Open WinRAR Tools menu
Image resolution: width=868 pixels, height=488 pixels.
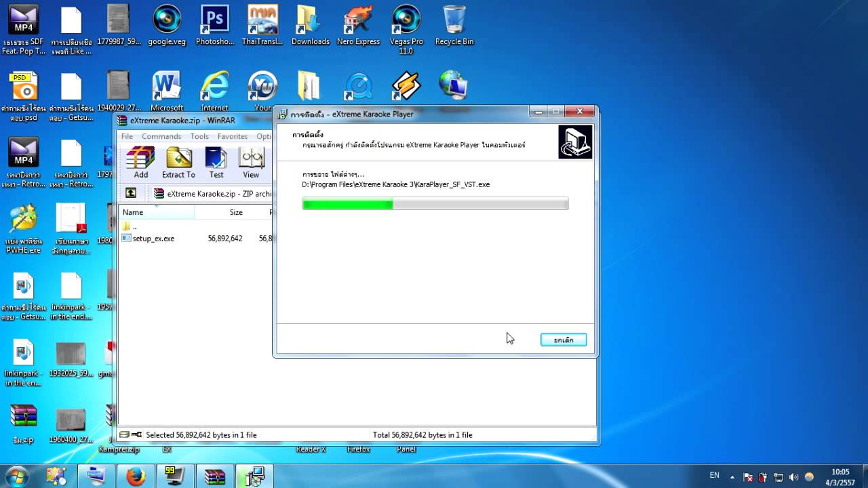[x=199, y=136]
